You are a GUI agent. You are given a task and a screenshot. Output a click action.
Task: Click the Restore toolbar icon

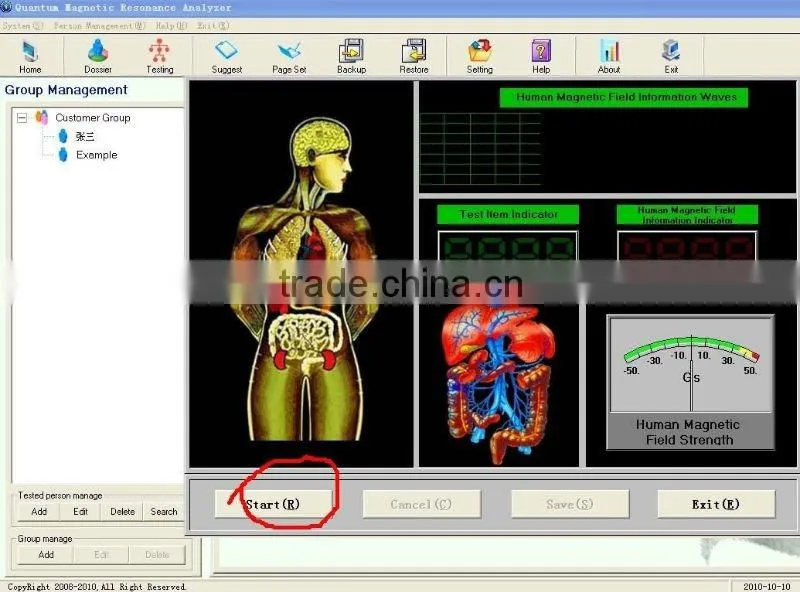(414, 57)
